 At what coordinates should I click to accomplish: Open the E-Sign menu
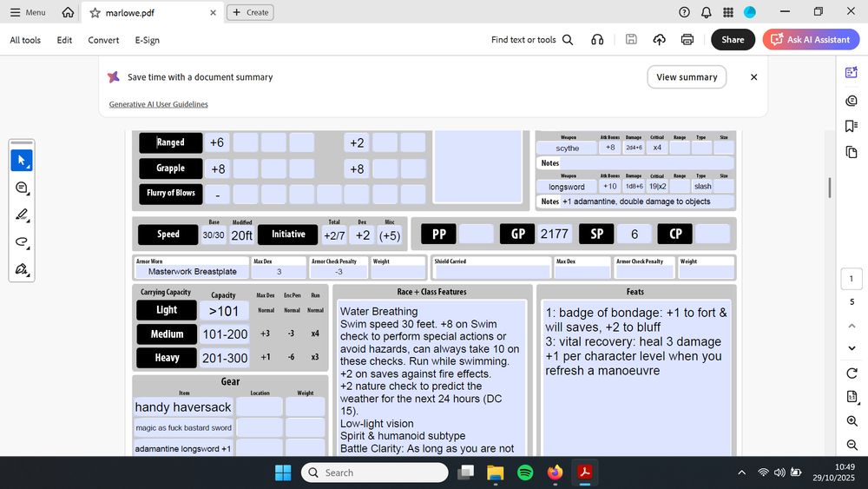148,40
